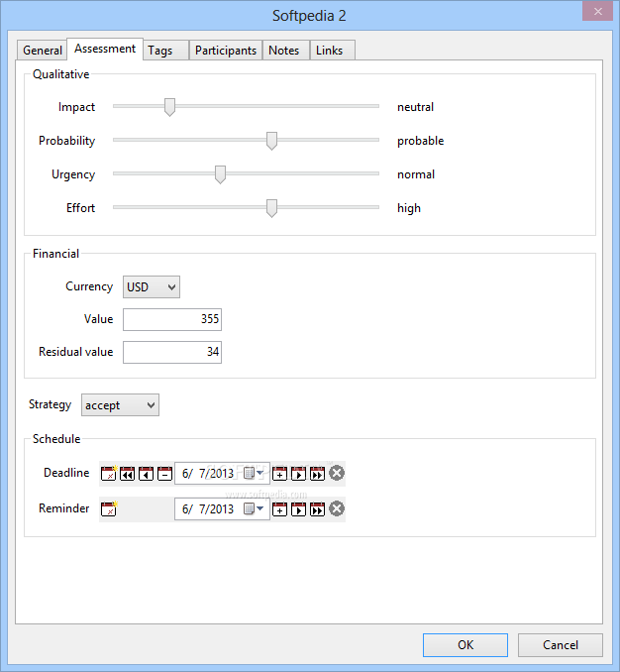This screenshot has height=672, width=620.
Task: Click the 'high' Effort value label
Action: (x=409, y=208)
